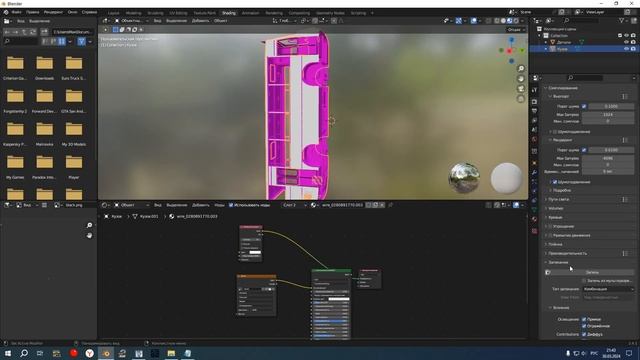The image size is (640, 360).
Task: Click the file browser filter funnel icon
Action: [82, 41]
